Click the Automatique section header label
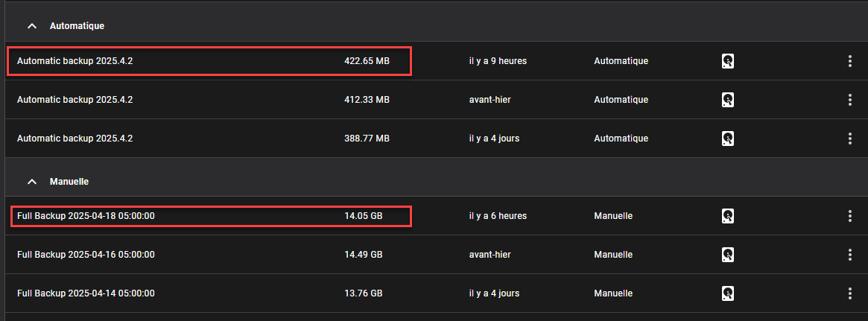The width and height of the screenshot is (868, 321). tap(77, 26)
